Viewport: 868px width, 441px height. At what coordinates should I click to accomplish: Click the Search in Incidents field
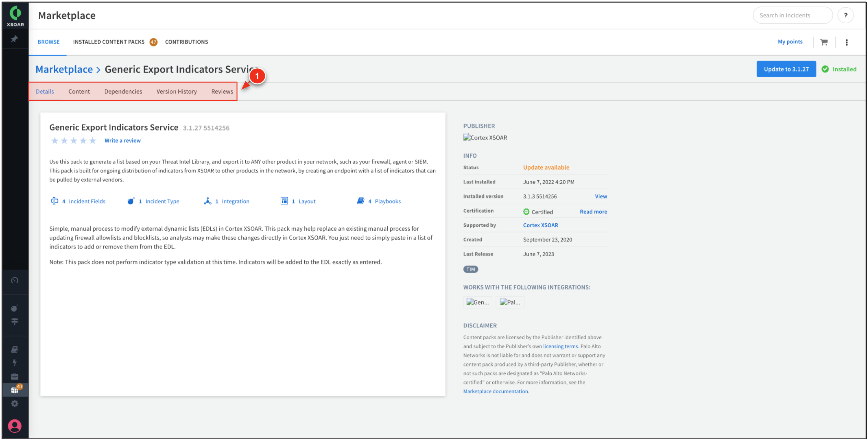(793, 15)
